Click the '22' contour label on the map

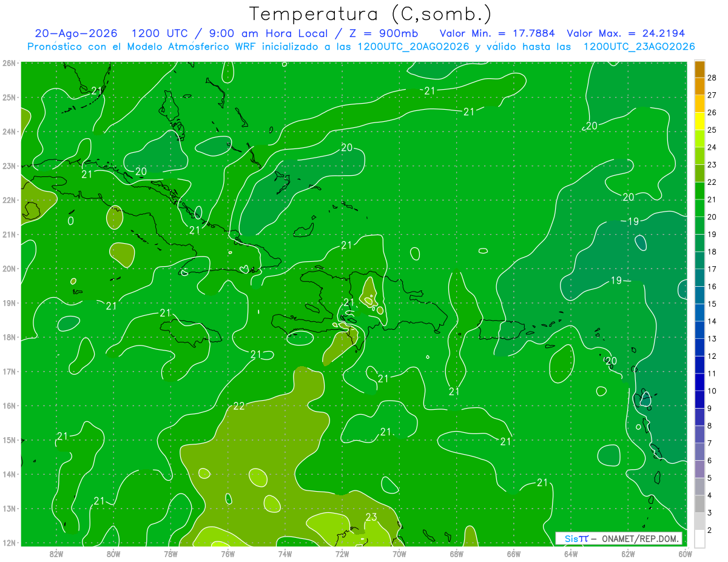pyautogui.click(x=239, y=406)
